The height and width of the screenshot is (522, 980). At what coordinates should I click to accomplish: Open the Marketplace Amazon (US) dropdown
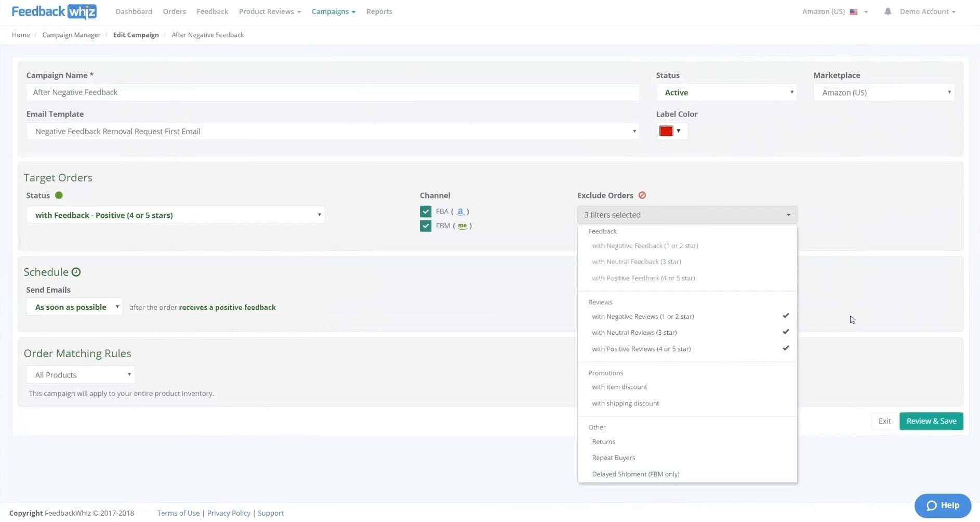(883, 93)
